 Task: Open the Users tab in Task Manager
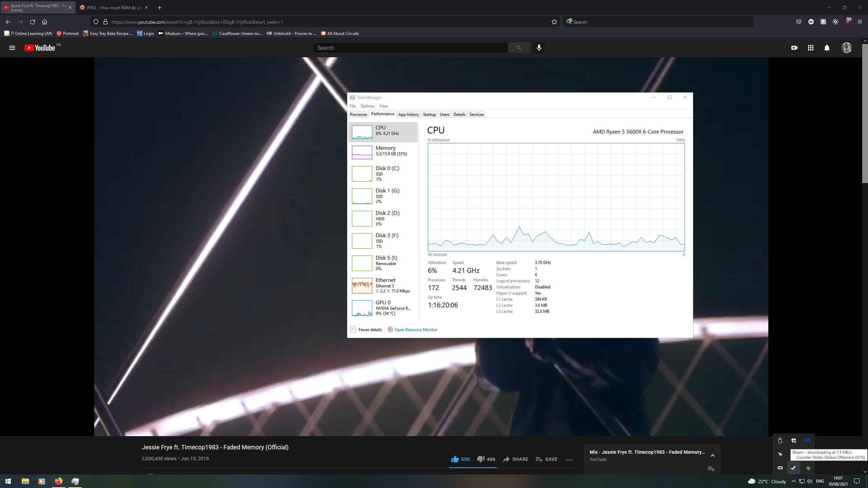click(445, 115)
